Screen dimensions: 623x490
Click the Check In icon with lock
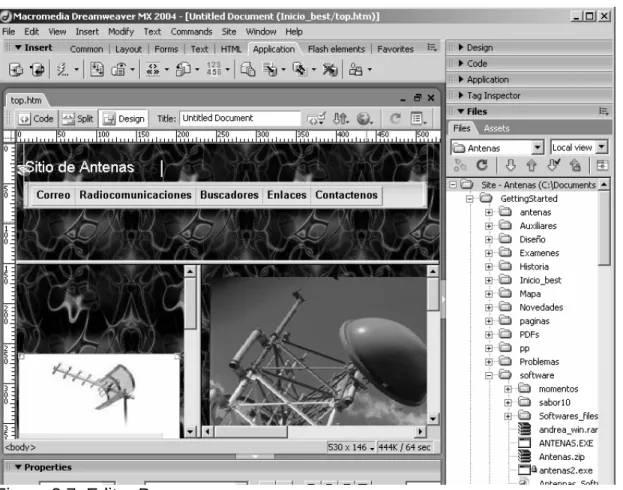[x=575, y=165]
